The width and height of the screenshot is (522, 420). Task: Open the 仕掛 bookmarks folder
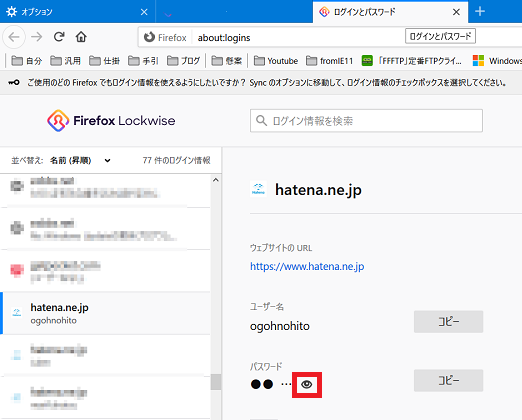coord(104,61)
